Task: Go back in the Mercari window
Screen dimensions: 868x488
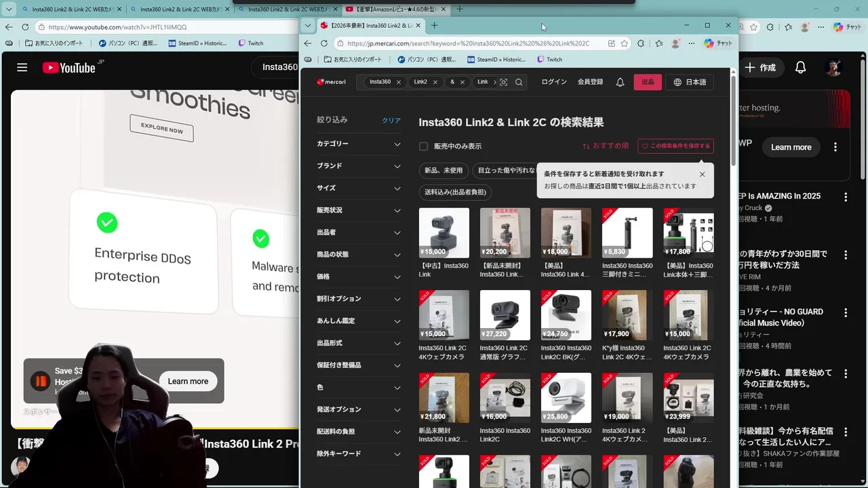Action: (308, 43)
